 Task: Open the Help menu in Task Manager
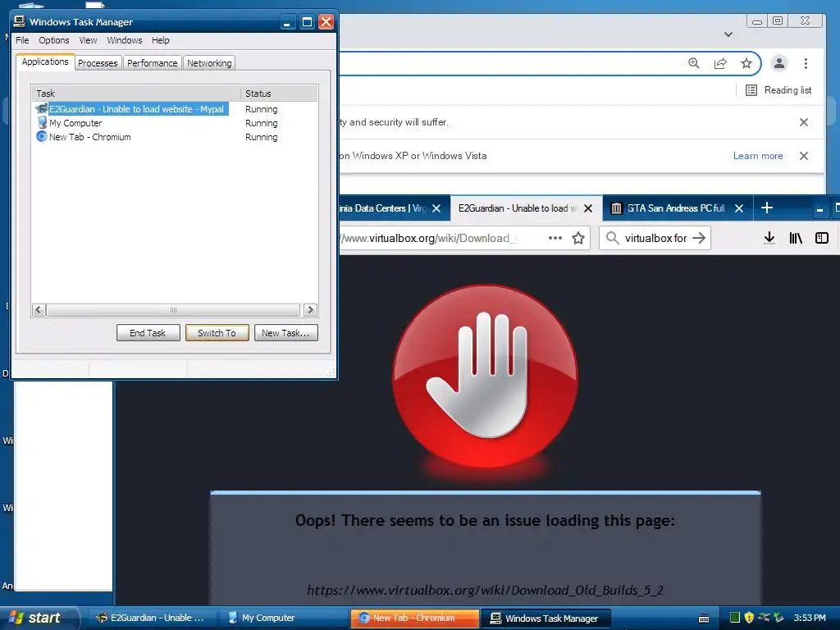click(x=160, y=40)
